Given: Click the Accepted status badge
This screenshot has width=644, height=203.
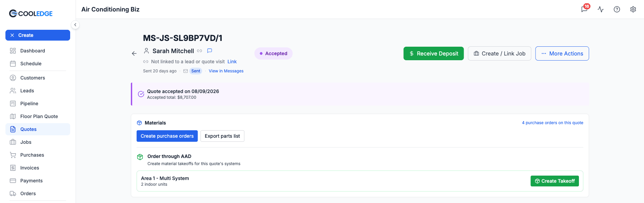Looking at the screenshot, I should 274,53.
